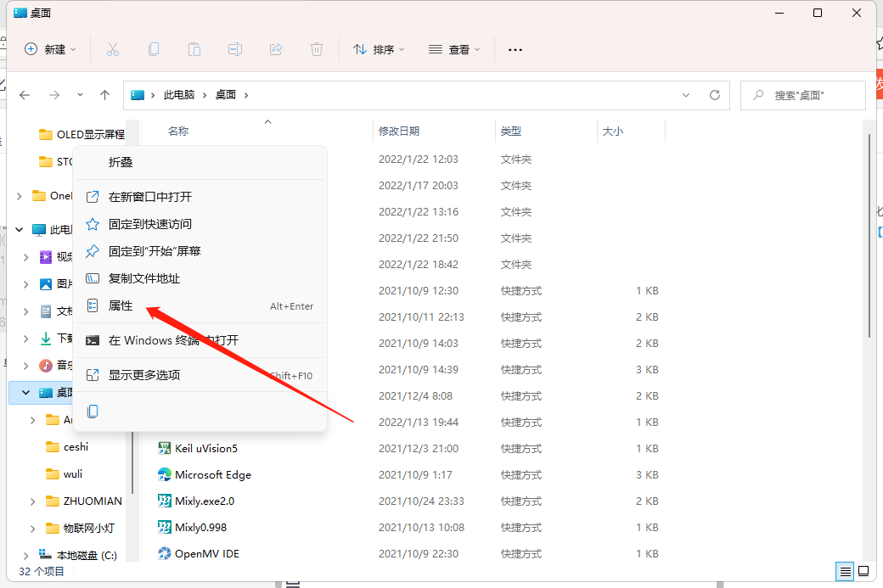Click the Rename icon in toolbar
Viewport: 883px width, 588px height.
click(235, 49)
